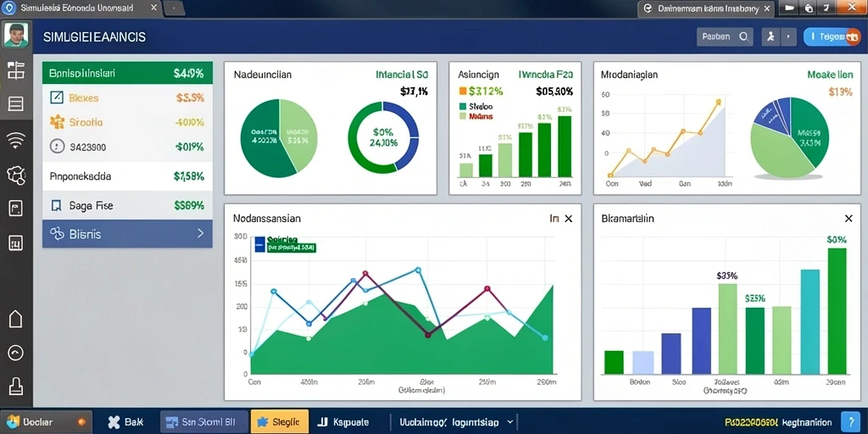The height and width of the screenshot is (434, 868).
Task: Open the grid layout icon in sidebar
Action: tap(15, 71)
